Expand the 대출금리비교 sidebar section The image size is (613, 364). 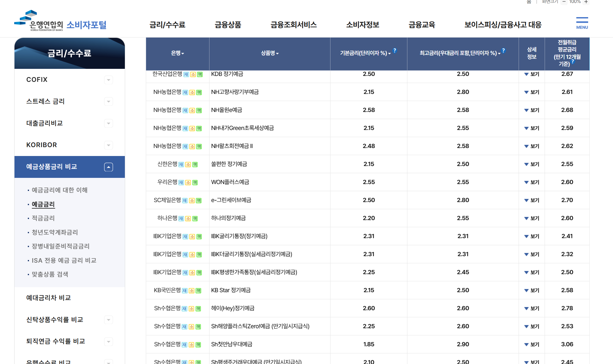click(x=109, y=123)
